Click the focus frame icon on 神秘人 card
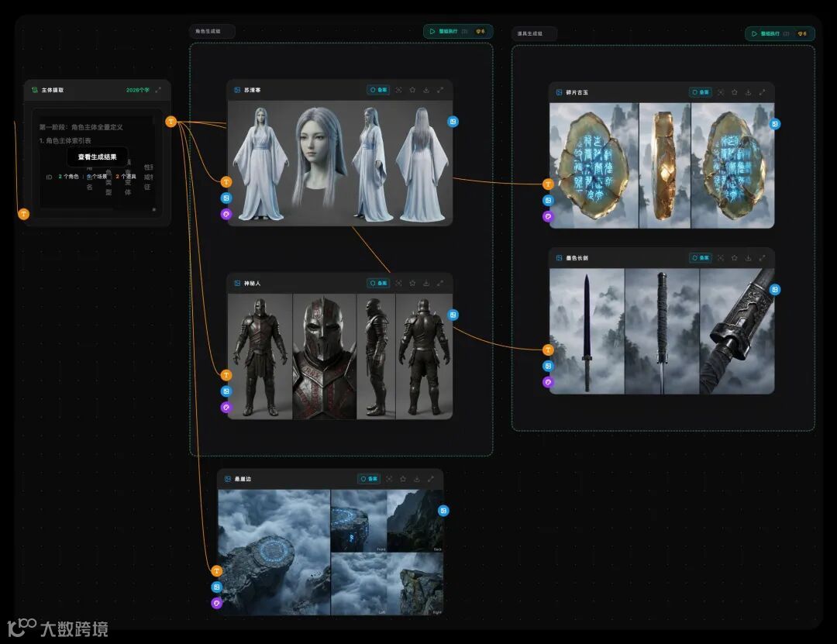 [399, 284]
